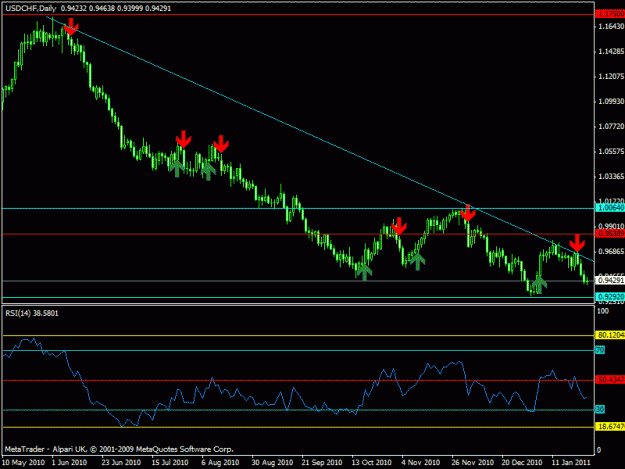Select the red sell arrow above the June 2010 peak
The height and width of the screenshot is (469, 625).
71,26
